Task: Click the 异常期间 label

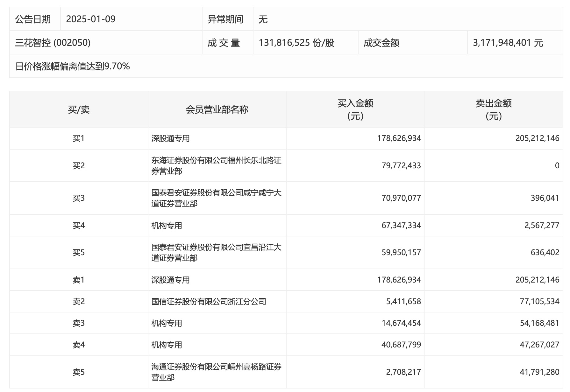Action: (x=225, y=19)
